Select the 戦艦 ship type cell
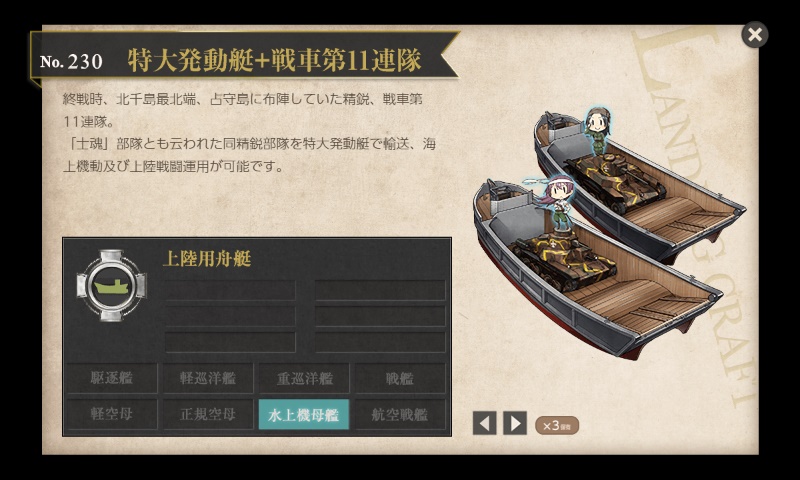This screenshot has width=800, height=480. coord(400,378)
